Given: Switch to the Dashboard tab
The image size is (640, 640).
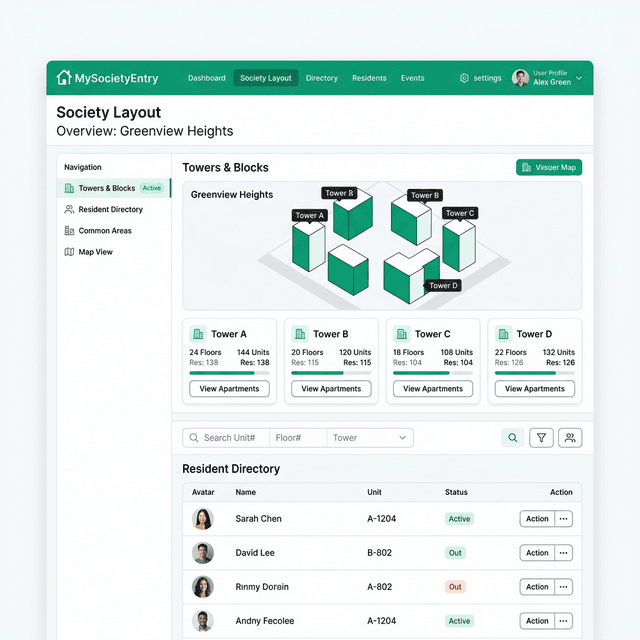Looking at the screenshot, I should 207,78.
